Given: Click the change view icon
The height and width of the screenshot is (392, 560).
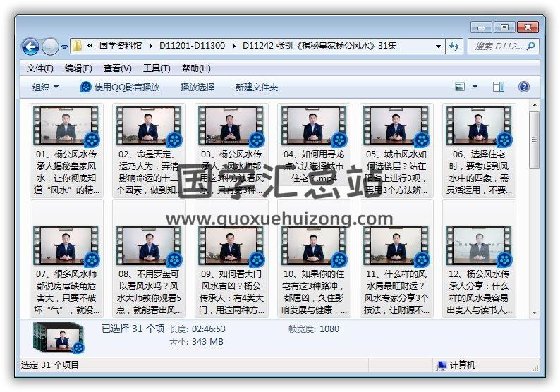Looking at the screenshot, I should pyautogui.click(x=460, y=87).
